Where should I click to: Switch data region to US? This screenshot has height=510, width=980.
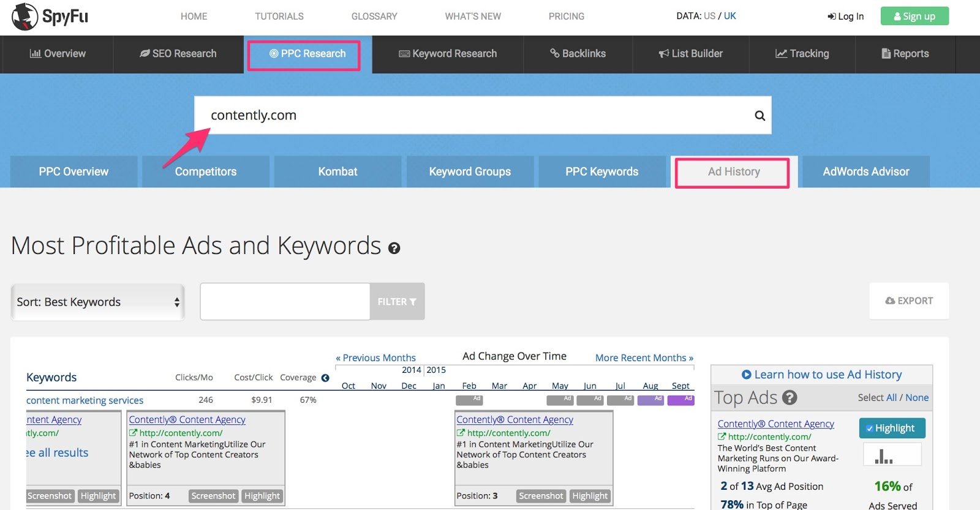[709, 16]
